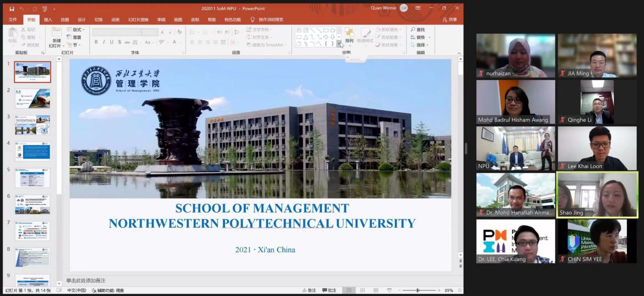Select slide 4 thumbnail in slide panel
The image size is (644, 296).
point(32,151)
